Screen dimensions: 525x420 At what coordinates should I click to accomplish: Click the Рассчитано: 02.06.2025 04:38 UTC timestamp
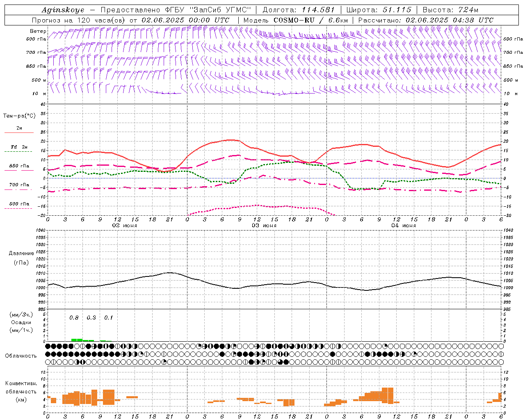[x=426, y=20]
